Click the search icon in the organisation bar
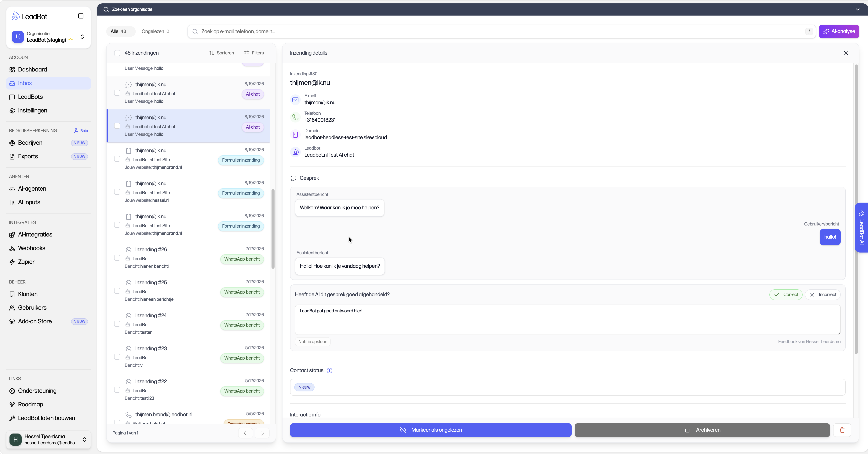 point(106,9)
